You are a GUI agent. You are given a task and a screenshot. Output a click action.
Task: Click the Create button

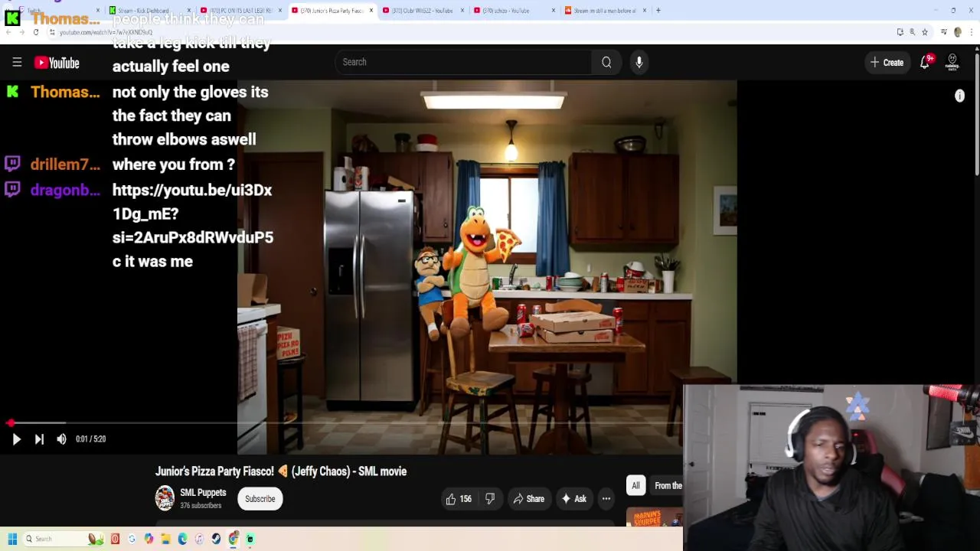click(x=887, y=63)
